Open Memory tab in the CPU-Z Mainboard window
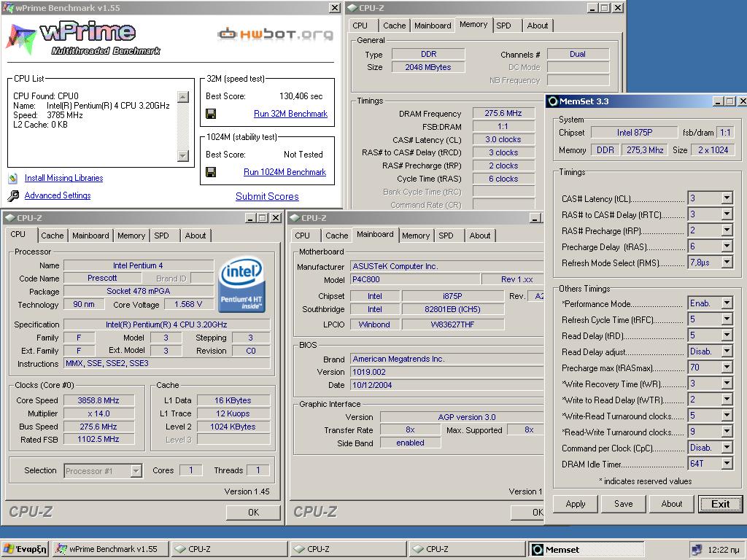The image size is (747, 560). 415,236
